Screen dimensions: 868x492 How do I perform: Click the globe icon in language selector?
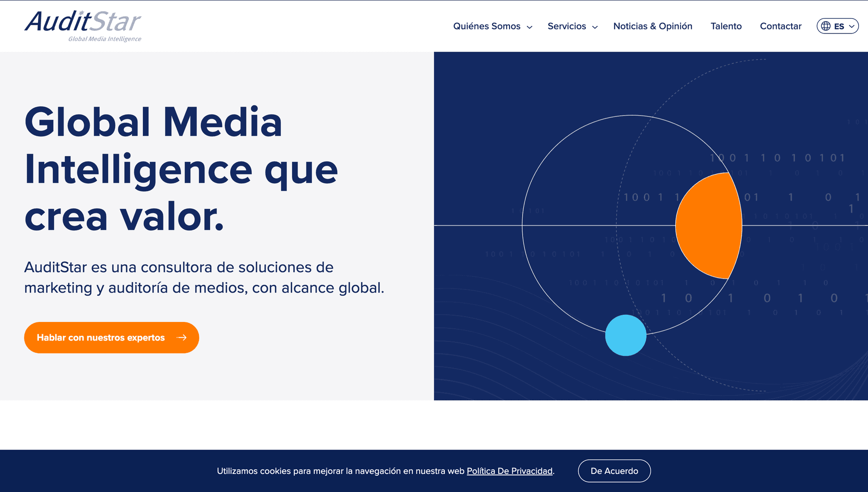coord(826,26)
